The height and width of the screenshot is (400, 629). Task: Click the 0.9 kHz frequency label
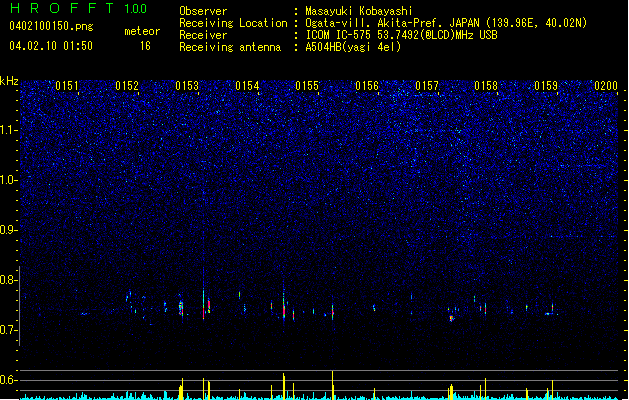pyautogui.click(x=8, y=230)
